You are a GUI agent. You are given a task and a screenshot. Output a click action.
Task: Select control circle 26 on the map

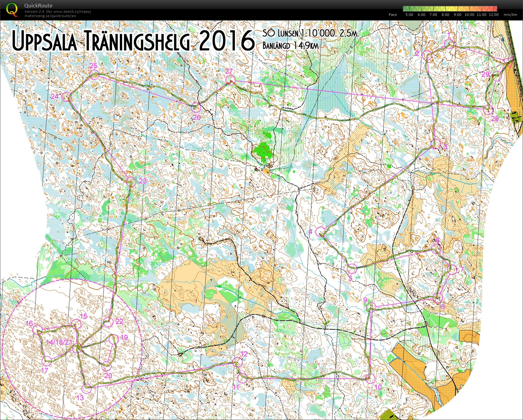tap(196, 108)
